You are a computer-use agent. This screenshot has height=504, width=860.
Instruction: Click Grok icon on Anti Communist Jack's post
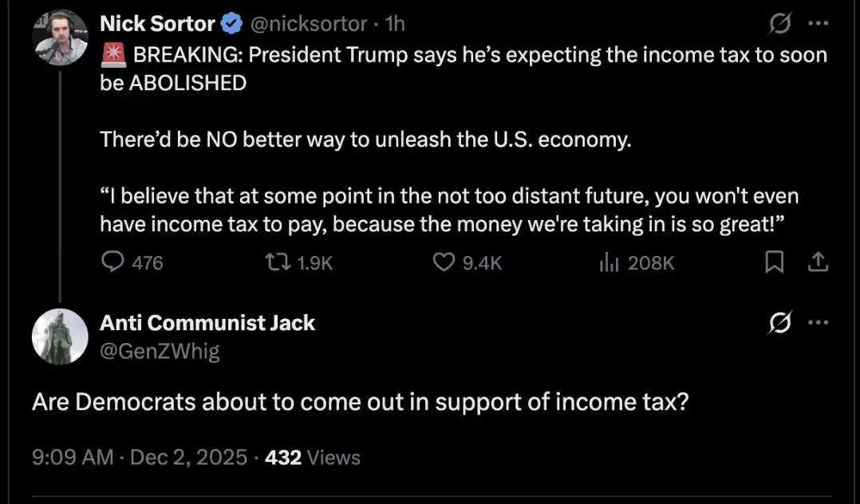pyautogui.click(x=778, y=324)
